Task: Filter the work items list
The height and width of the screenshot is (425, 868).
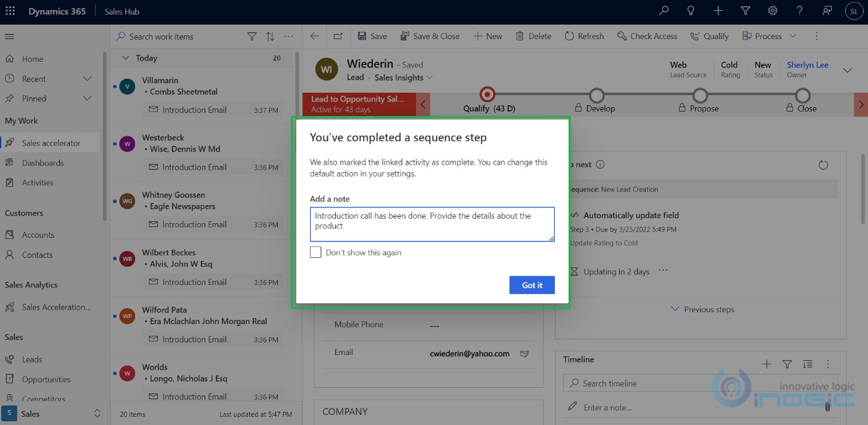Action: click(x=252, y=37)
